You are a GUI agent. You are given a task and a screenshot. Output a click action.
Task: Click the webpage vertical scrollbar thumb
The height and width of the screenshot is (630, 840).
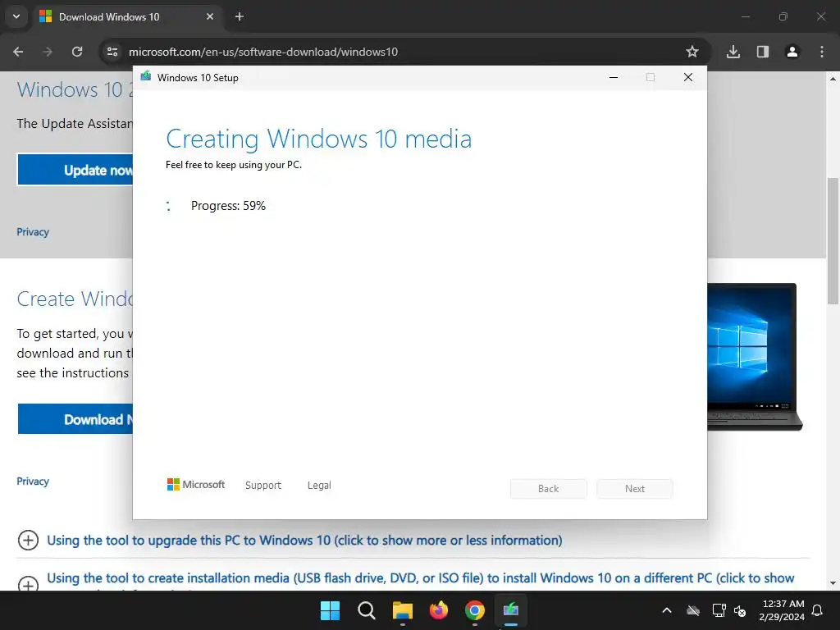click(833, 241)
